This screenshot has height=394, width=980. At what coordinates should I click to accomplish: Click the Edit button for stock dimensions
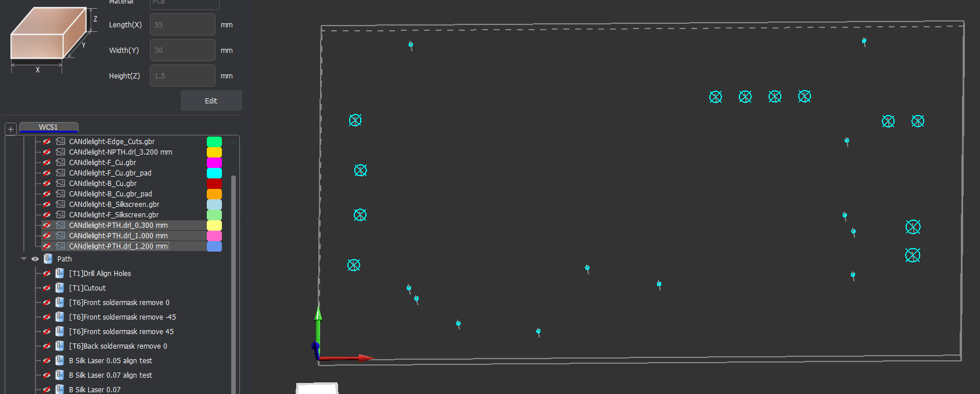click(211, 101)
